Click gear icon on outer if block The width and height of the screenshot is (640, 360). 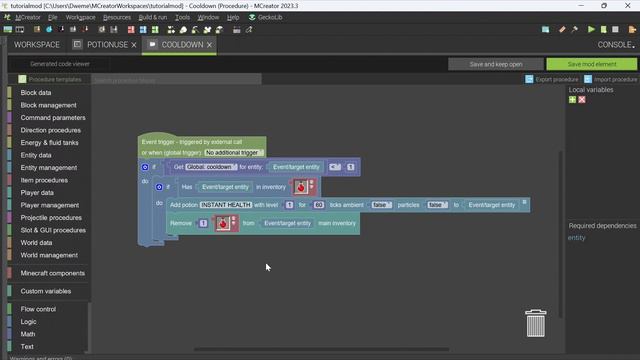pos(144,167)
